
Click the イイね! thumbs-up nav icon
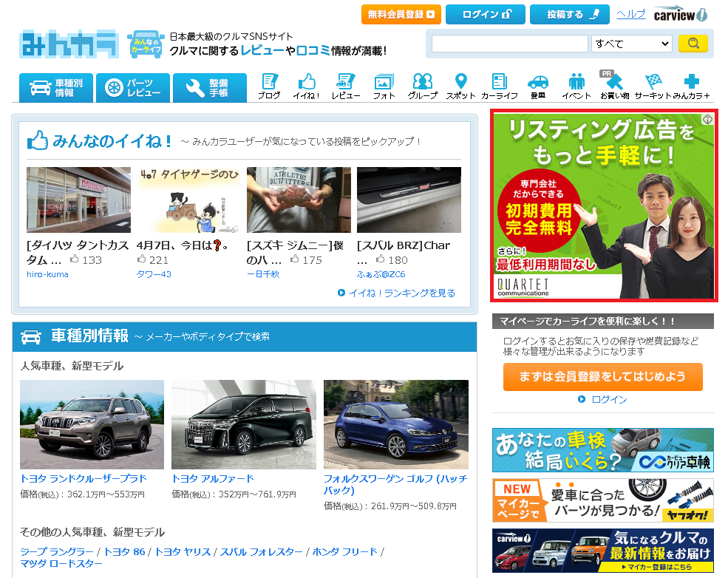pyautogui.click(x=307, y=86)
